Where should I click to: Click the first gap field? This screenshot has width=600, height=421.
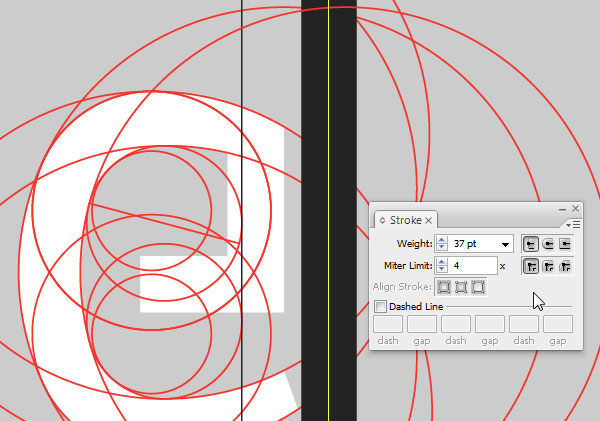[422, 324]
